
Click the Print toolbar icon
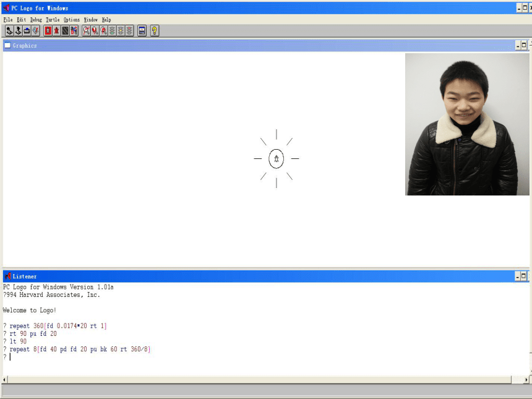pos(27,31)
